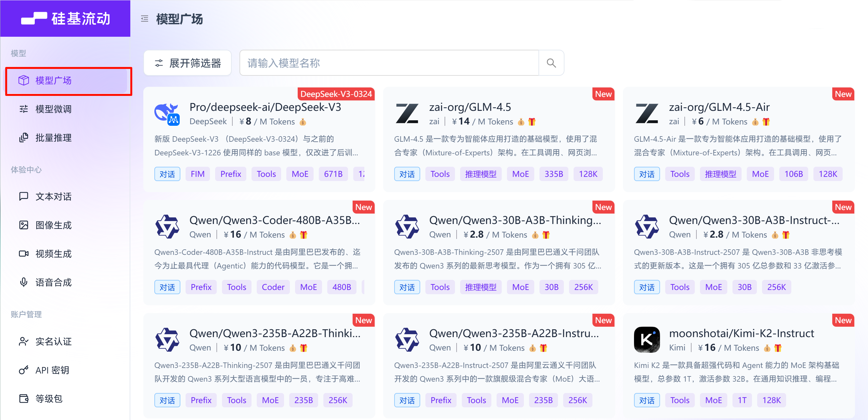Click the DeepSeek whale logo

167,114
